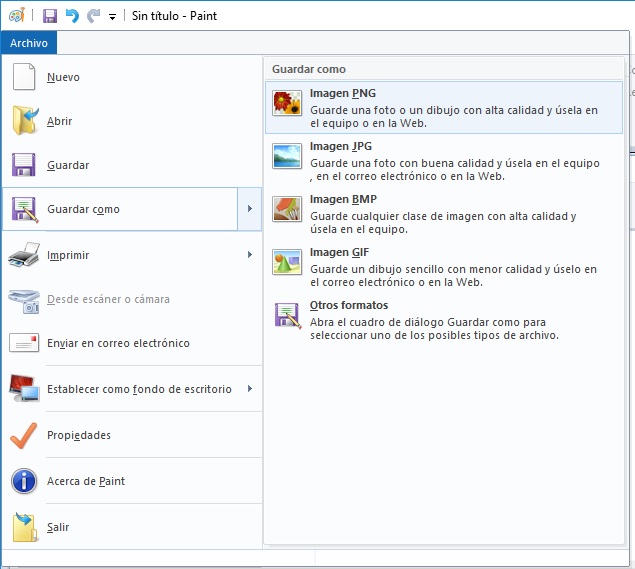Select the Guardar como menu entry
The image size is (635, 569).
click(x=120, y=209)
